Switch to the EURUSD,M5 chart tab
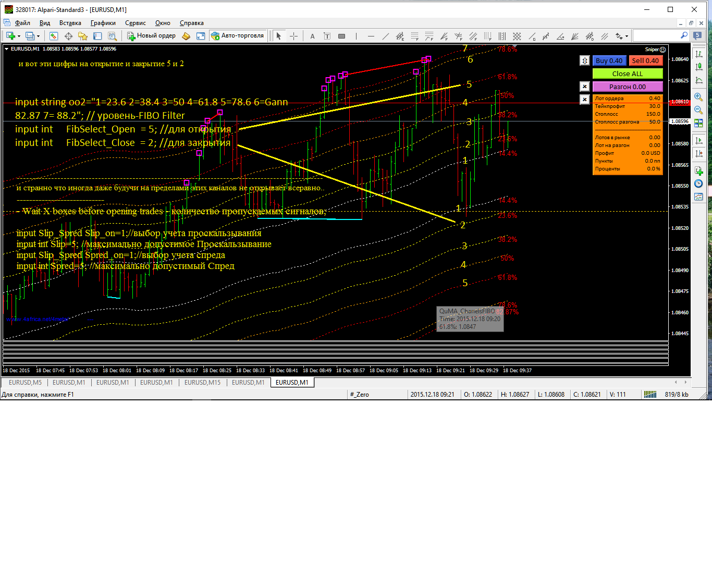The width and height of the screenshot is (712, 588). click(x=25, y=383)
